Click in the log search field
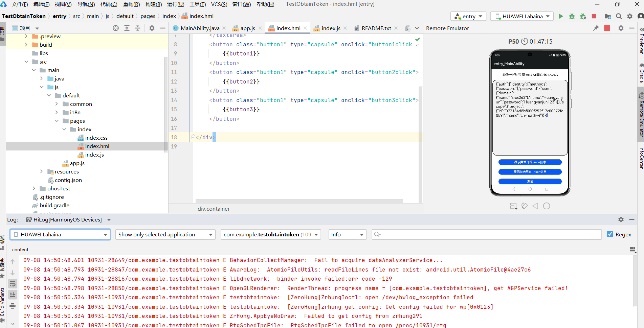This screenshot has width=644, height=328. [487, 234]
